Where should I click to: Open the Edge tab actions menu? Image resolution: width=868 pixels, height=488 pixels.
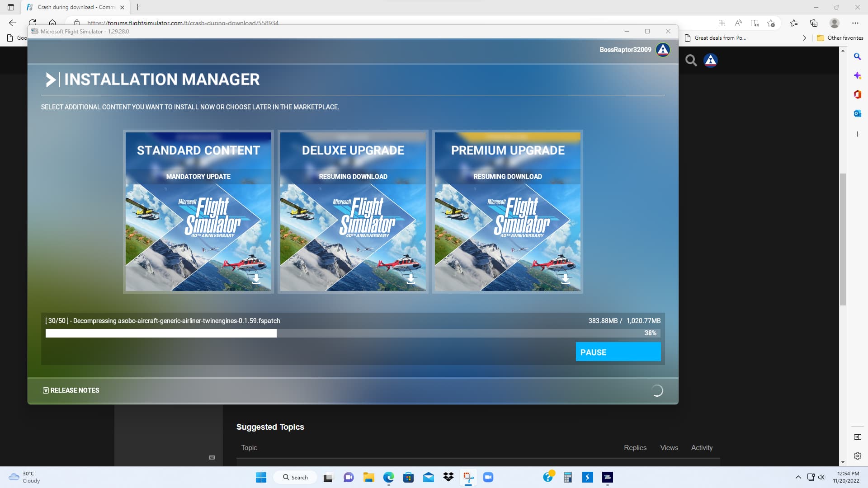tap(11, 7)
